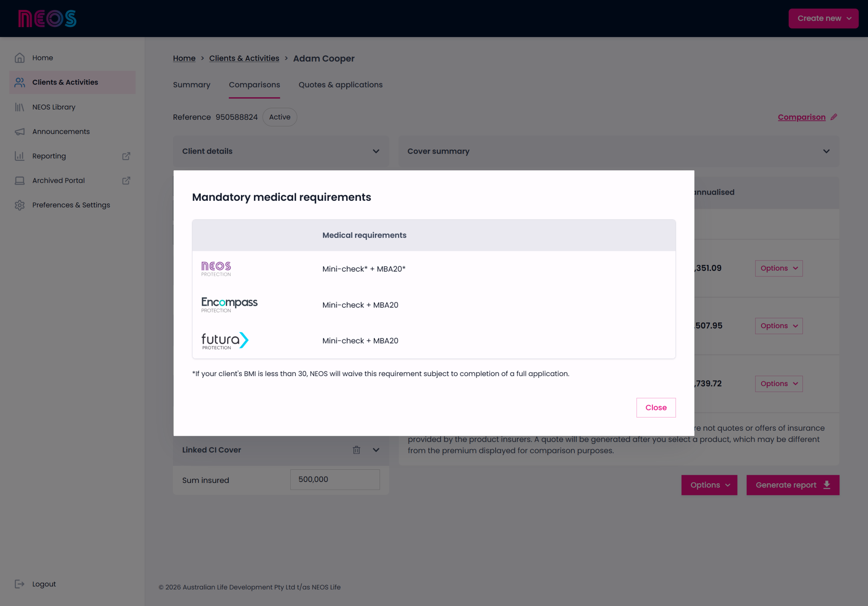Click the pencil edit icon beside Comparison

coord(834,117)
